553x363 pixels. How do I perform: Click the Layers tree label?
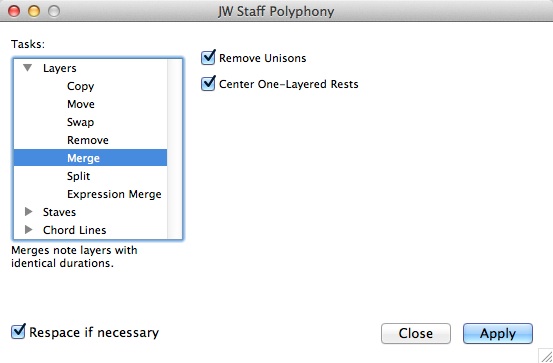(60, 68)
